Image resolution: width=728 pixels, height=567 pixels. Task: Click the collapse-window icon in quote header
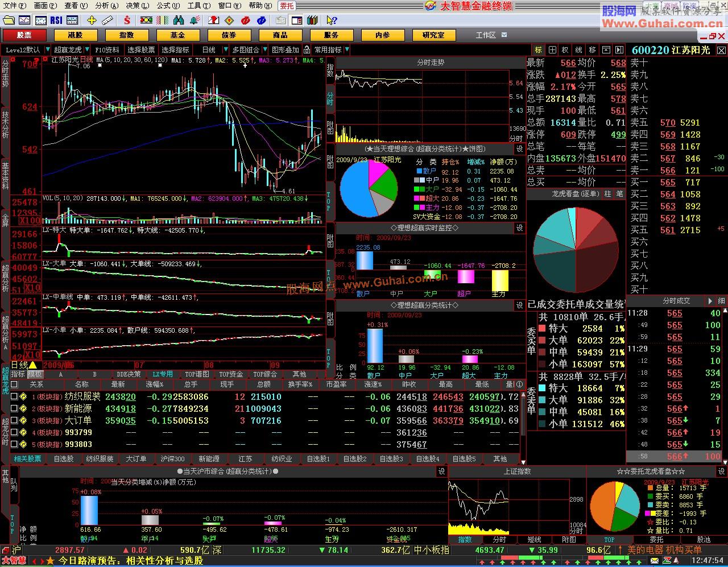coord(605,50)
